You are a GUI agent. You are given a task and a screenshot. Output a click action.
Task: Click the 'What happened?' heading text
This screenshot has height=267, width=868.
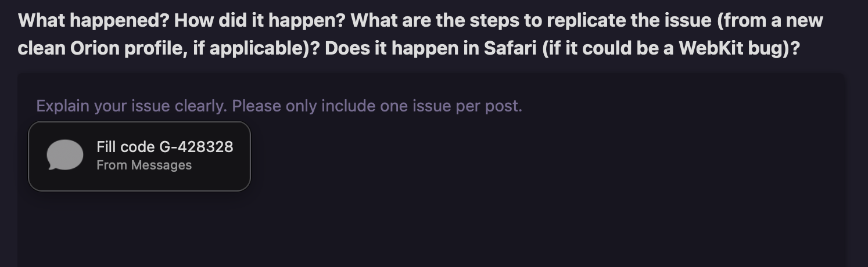click(x=93, y=21)
